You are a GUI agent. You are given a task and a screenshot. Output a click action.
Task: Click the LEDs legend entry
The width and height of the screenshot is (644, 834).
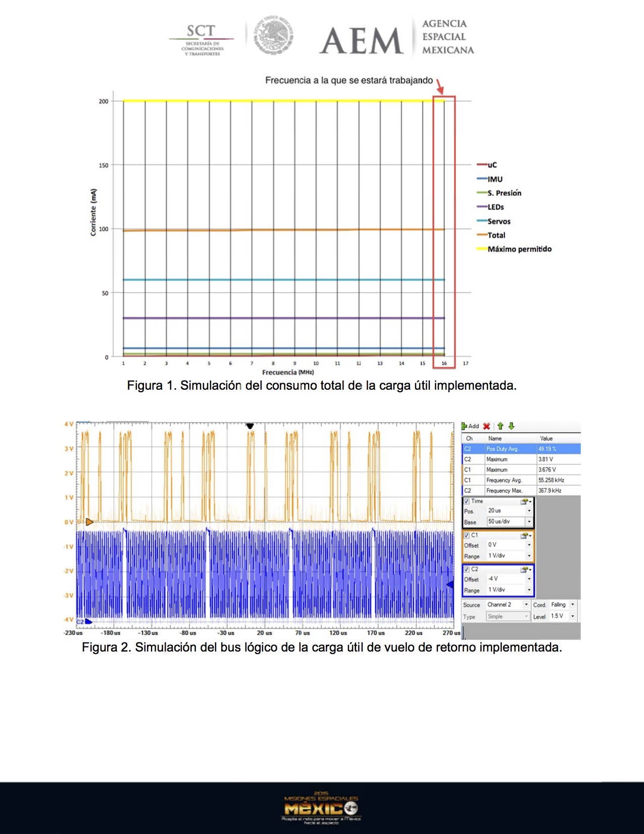point(490,207)
